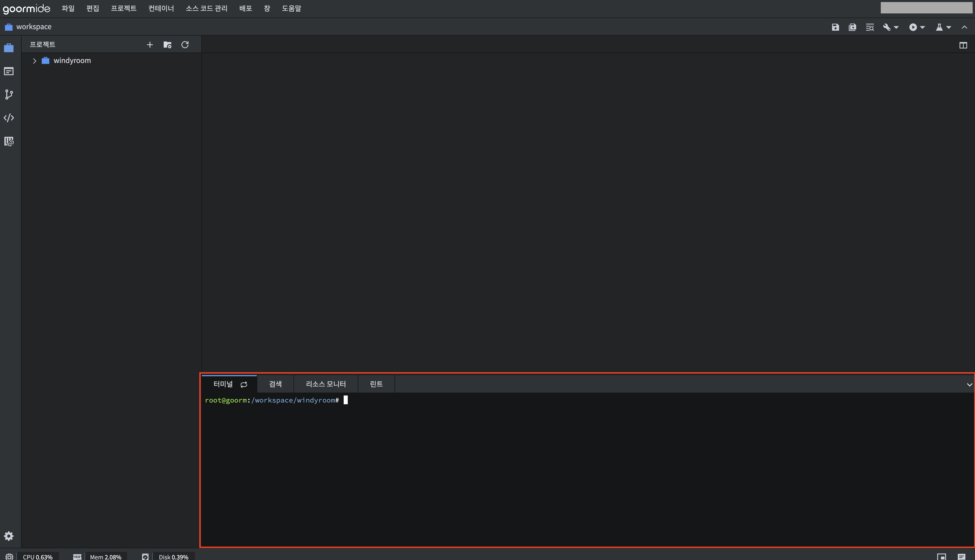This screenshot has height=560, width=975.
Task: Click the root@goorm prompt text
Action: pos(226,400)
